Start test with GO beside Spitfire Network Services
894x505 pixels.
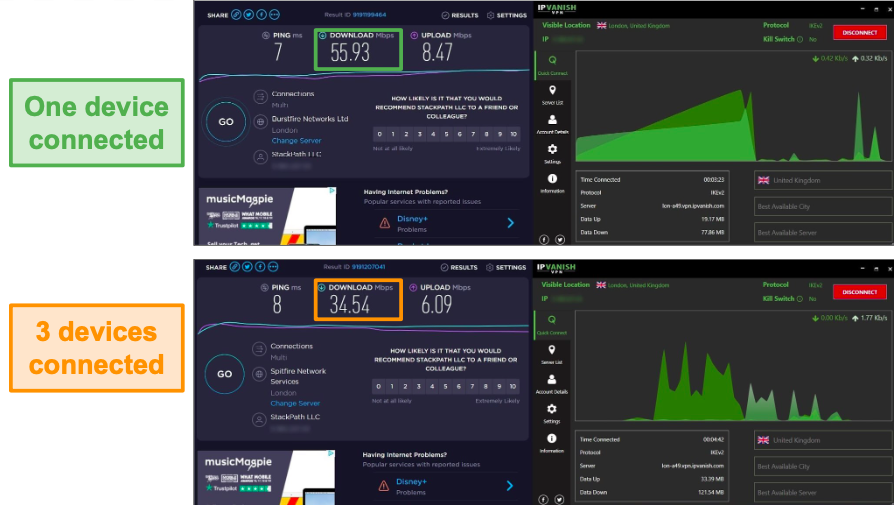(x=225, y=374)
